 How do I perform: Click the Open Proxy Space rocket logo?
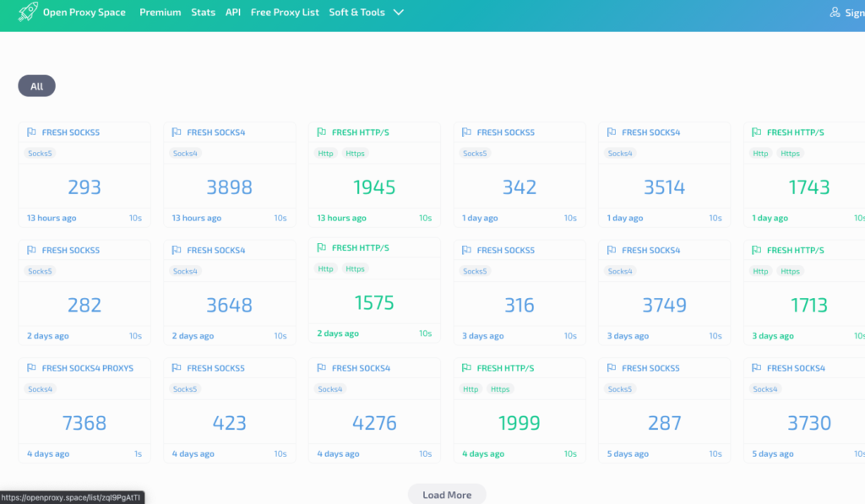pos(28,13)
